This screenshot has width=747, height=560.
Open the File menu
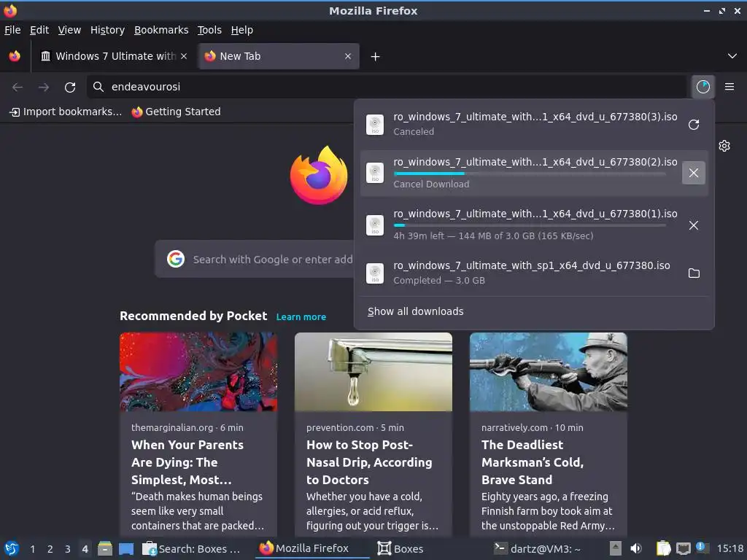pos(12,30)
